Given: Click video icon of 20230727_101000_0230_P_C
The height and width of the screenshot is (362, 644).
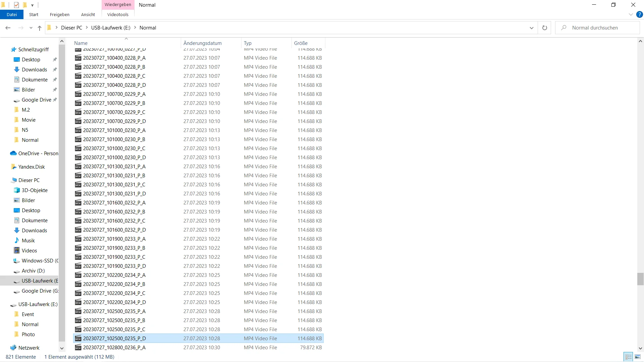Looking at the screenshot, I should pyautogui.click(x=78, y=148).
